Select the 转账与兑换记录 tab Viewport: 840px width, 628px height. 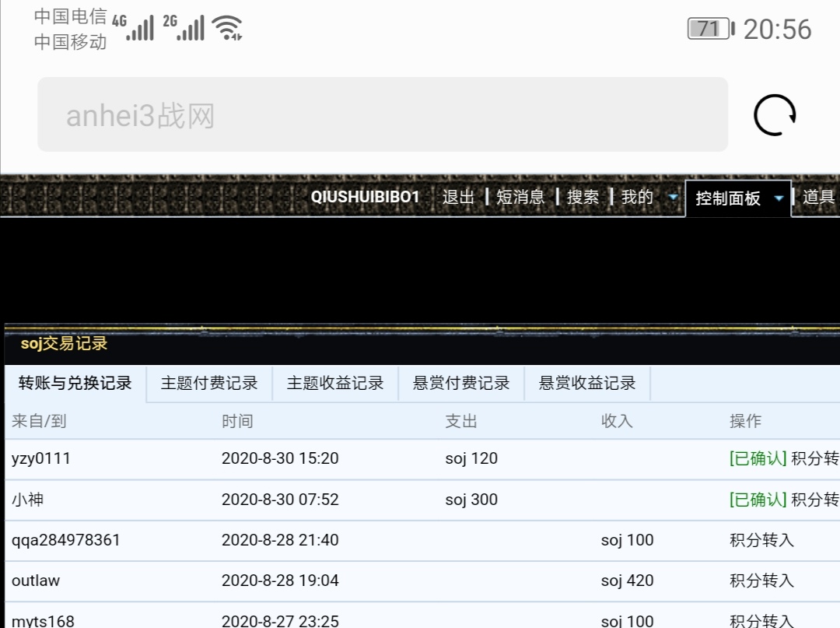(75, 383)
